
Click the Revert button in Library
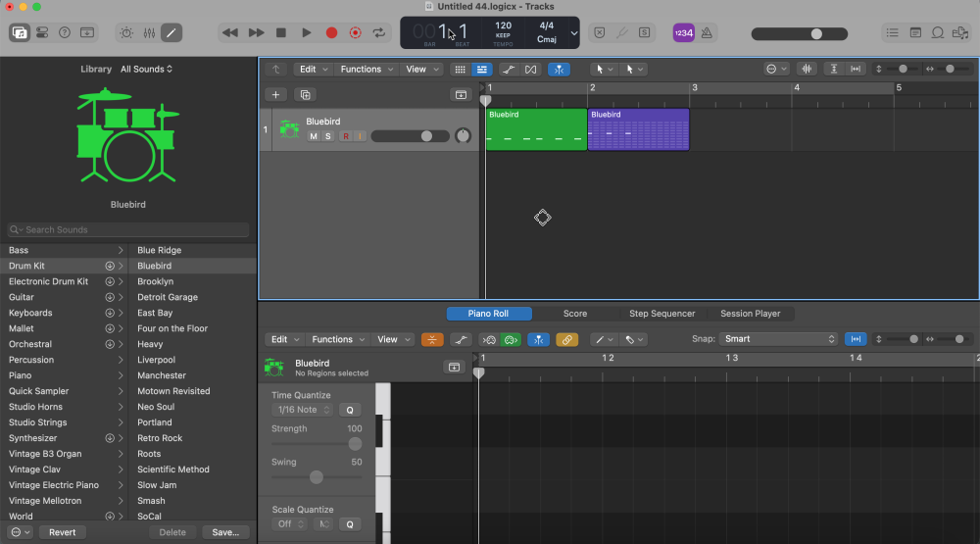62,532
